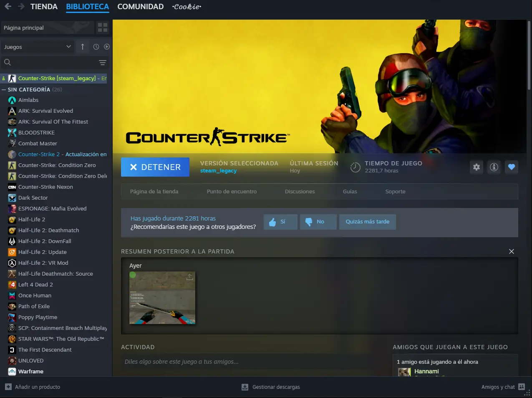Select steam_legacy version link
This screenshot has width=532, height=398.
(x=218, y=171)
